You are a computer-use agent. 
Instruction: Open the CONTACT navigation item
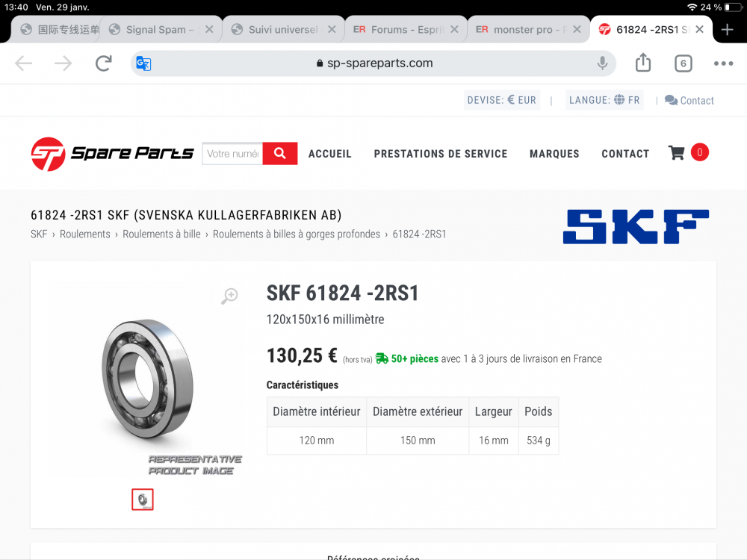pyautogui.click(x=625, y=154)
